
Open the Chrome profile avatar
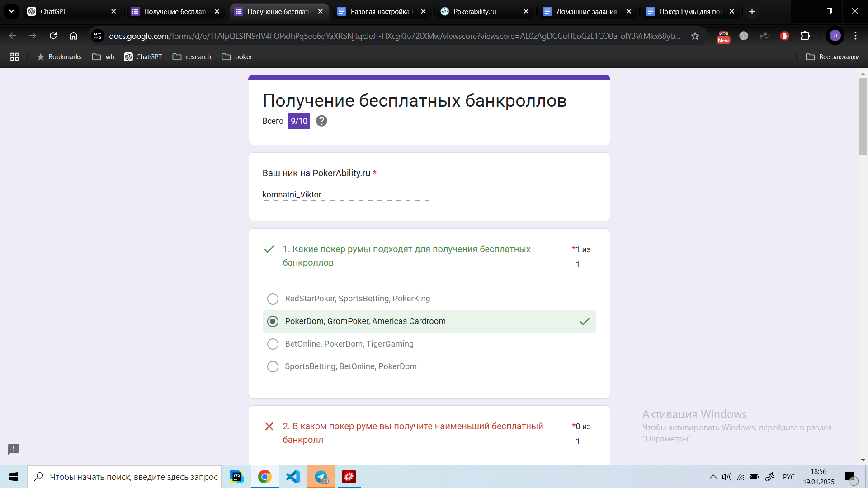click(x=835, y=36)
